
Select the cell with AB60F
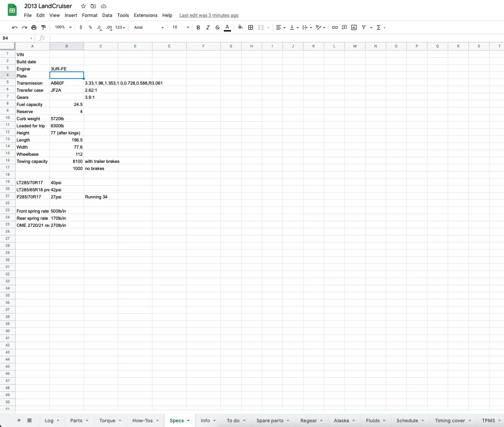pyautogui.click(x=67, y=83)
